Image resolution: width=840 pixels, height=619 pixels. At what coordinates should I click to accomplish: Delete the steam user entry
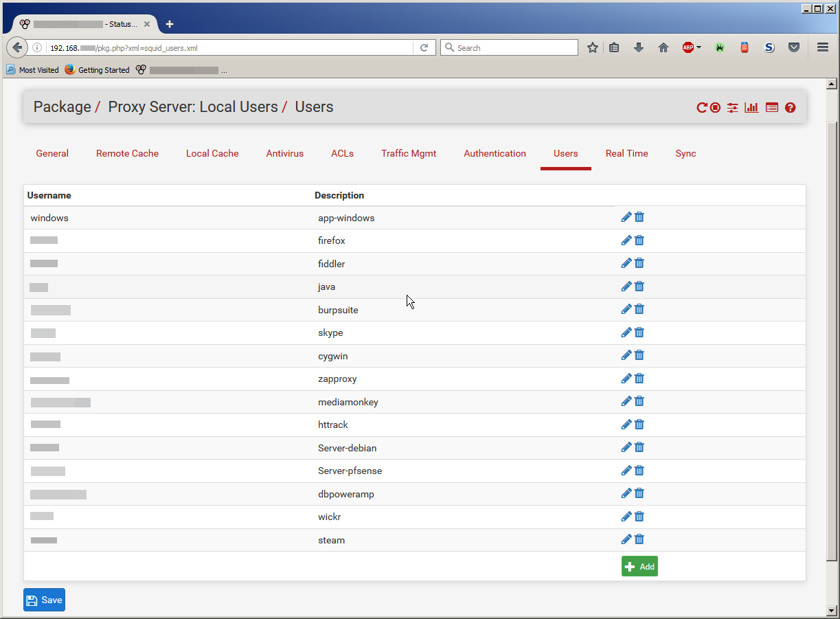639,539
